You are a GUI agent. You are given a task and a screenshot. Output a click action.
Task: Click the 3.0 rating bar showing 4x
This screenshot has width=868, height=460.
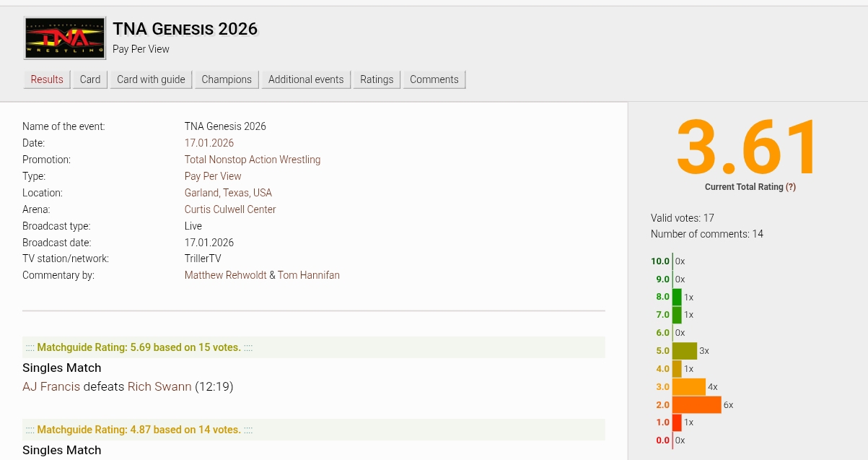point(689,387)
